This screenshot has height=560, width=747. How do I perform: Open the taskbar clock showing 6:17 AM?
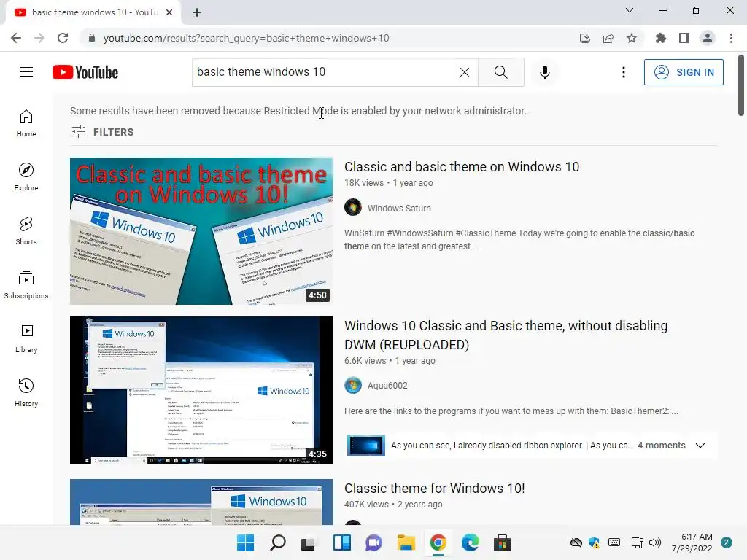pos(692,542)
